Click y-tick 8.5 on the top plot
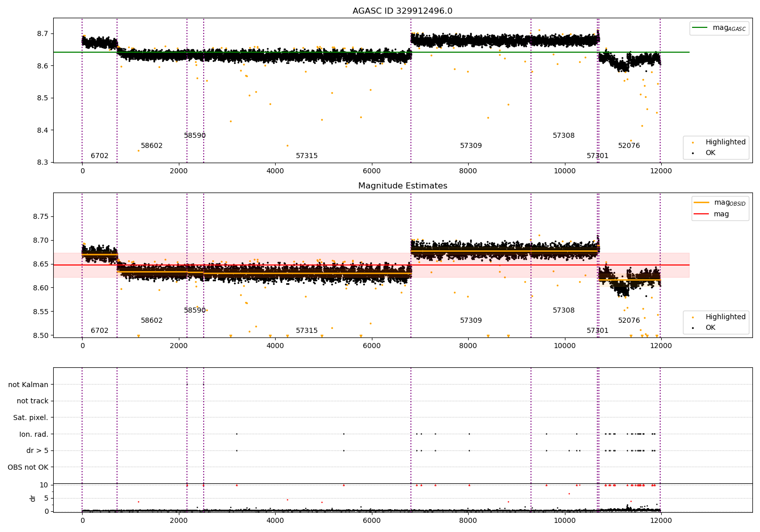Viewport: 760px width, 532px height. [x=43, y=98]
